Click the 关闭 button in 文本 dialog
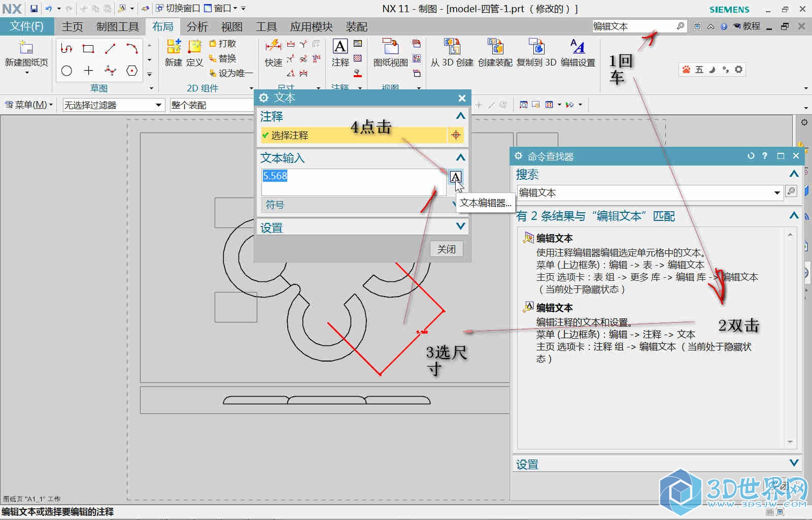Screen dimensions: 812x520 point(447,249)
